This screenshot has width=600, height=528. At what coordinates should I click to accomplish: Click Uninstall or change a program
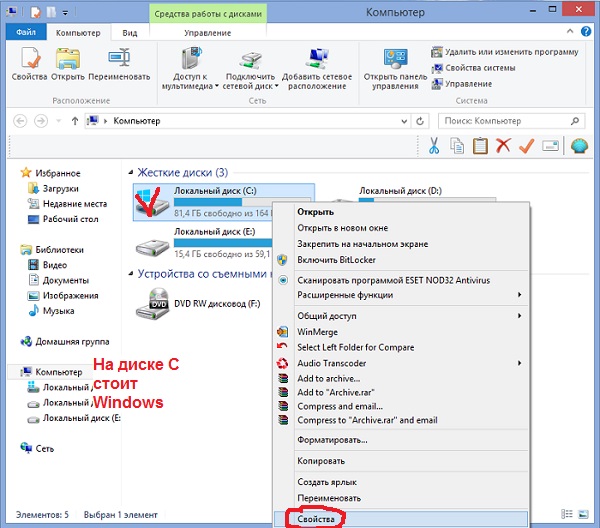point(505,52)
